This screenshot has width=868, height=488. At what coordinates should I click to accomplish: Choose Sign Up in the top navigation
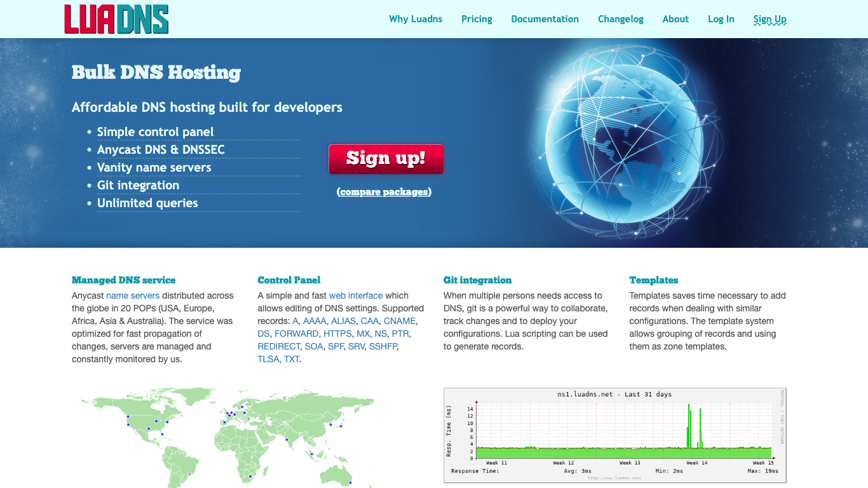click(770, 19)
